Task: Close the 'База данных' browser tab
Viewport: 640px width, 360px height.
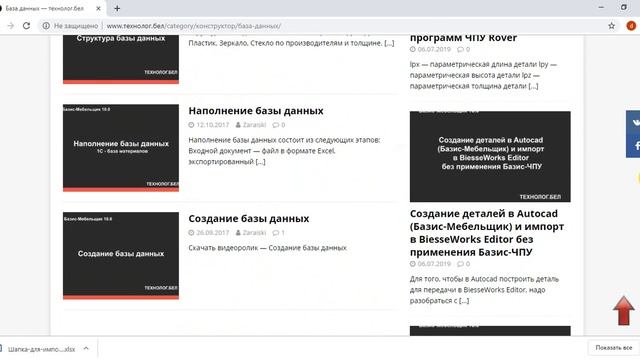Action: click(98, 8)
